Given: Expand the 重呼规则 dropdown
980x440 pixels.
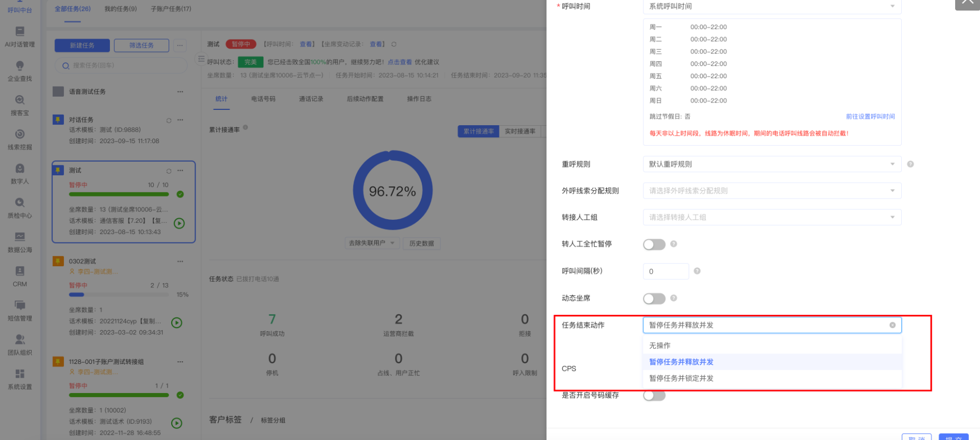Looking at the screenshot, I should point(772,164).
